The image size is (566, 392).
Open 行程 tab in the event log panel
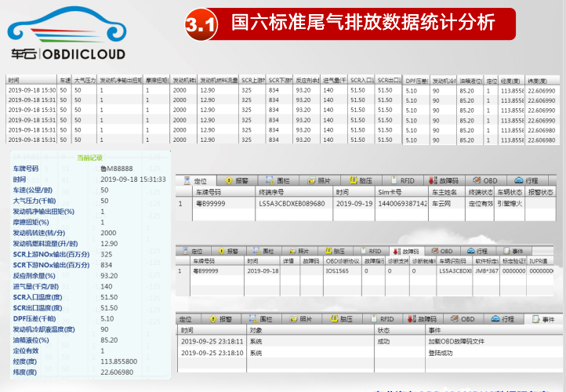tap(503, 319)
